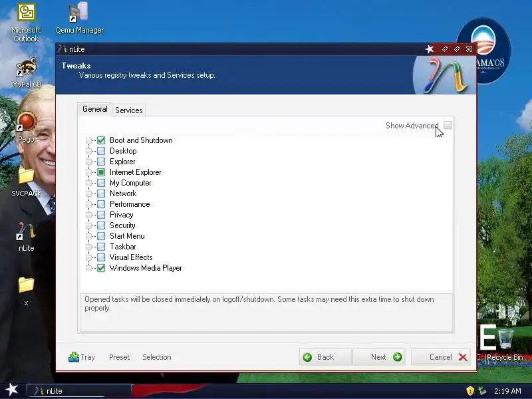Screen dimensions: 532x399
Task: Click the Tray button label
Action: [88, 357]
